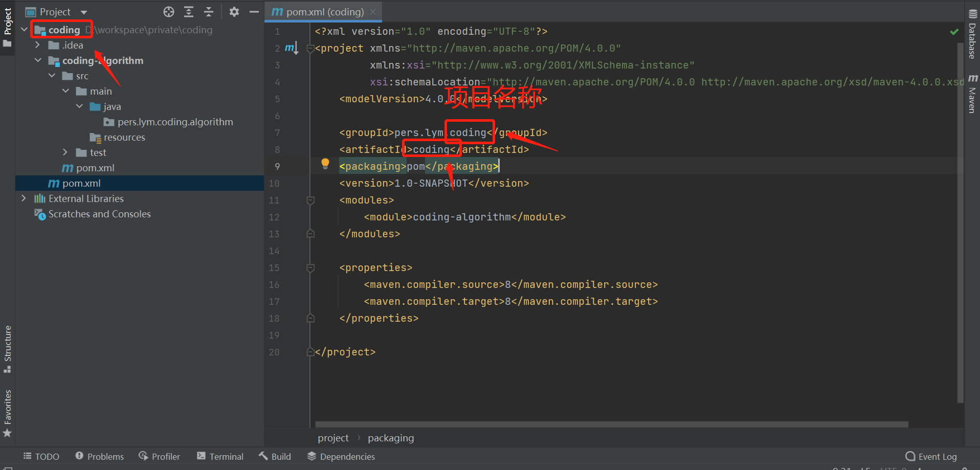Fold the project tag at line 2
This screenshot has height=470, width=980.
click(x=310, y=49)
